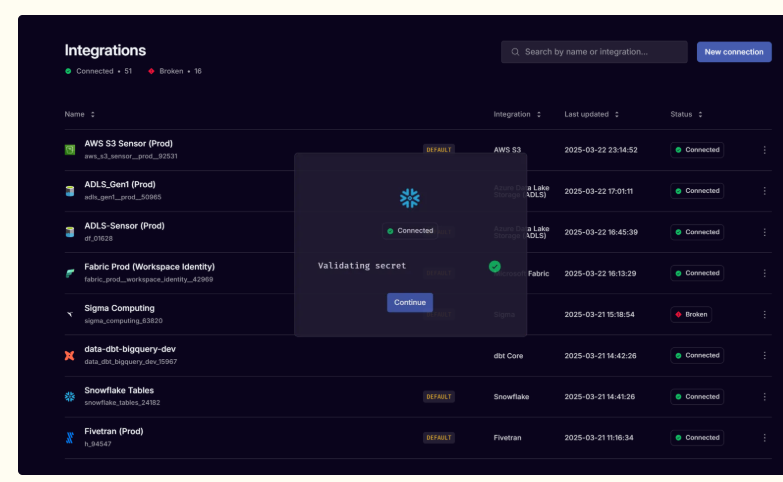Image resolution: width=783 pixels, height=482 pixels.
Task: Click the red Broken count indicator in header
Action: tap(175, 71)
